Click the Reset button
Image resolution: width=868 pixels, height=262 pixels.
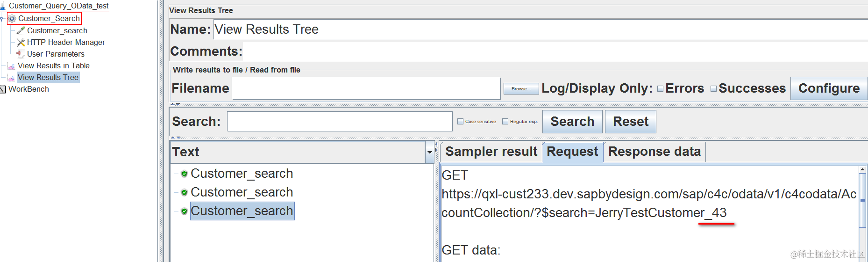point(631,122)
